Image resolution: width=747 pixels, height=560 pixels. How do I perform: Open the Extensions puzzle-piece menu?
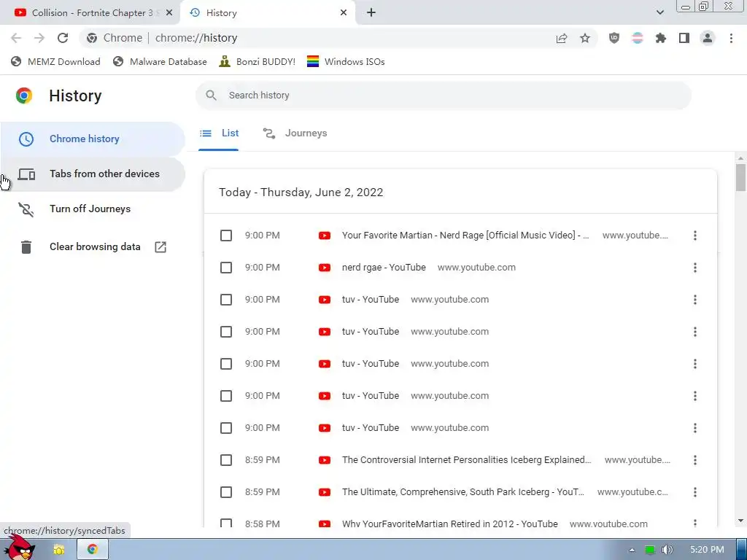click(661, 38)
